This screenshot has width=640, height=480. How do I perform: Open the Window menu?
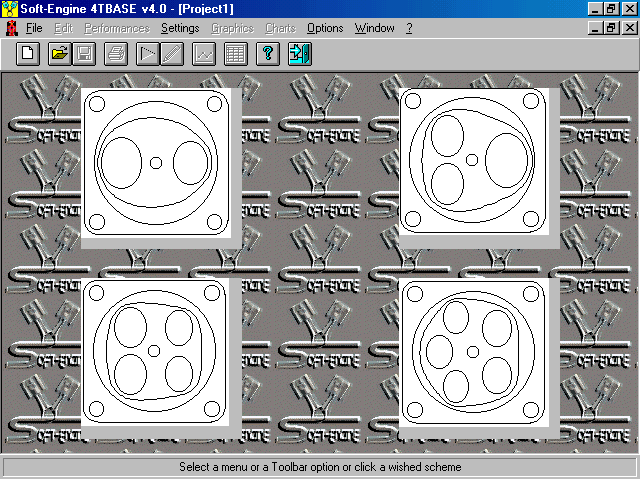pos(374,28)
